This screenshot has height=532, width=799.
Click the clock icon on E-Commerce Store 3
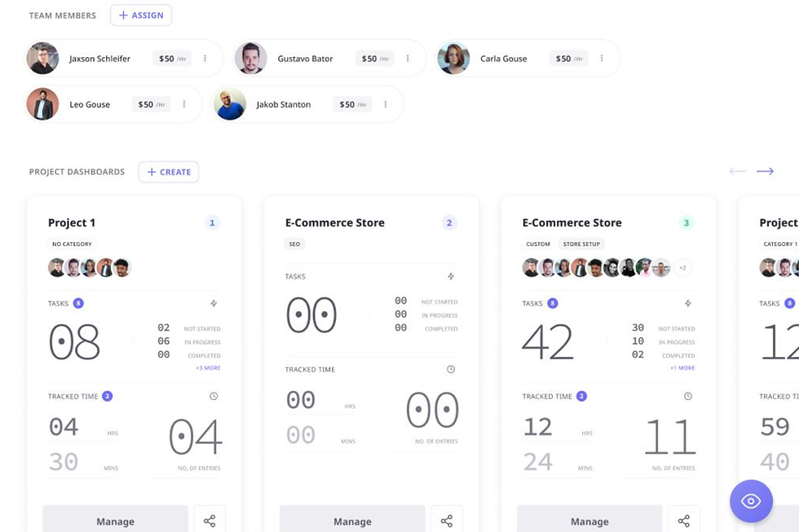tap(687, 395)
